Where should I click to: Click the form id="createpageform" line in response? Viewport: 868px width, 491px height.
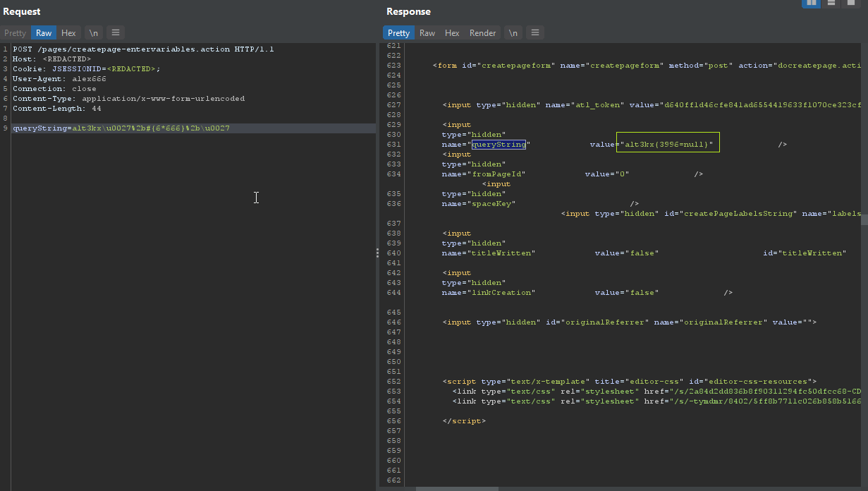point(647,66)
